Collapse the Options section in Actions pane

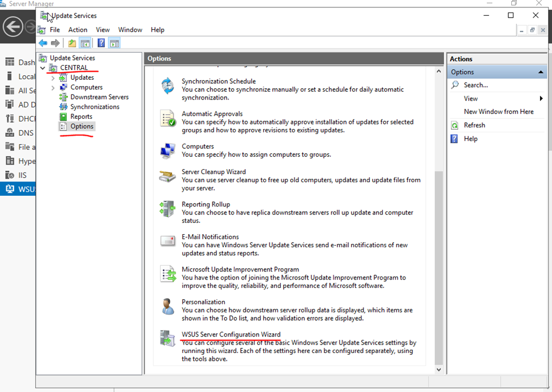click(x=540, y=72)
